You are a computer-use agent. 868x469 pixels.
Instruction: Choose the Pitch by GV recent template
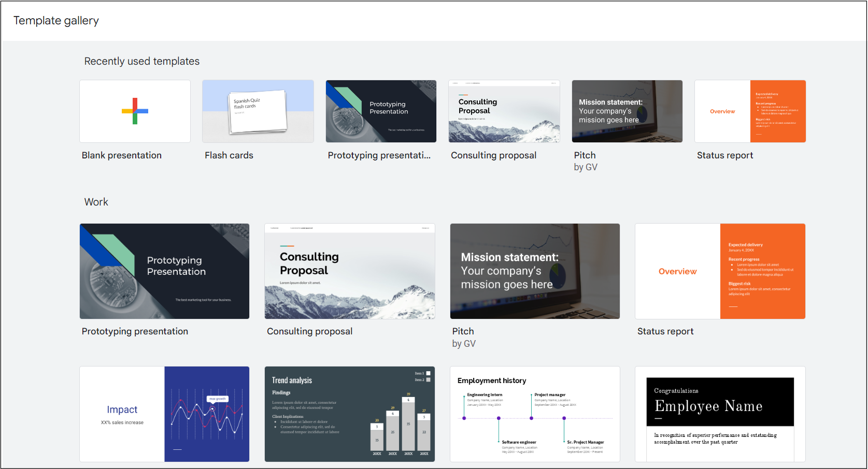click(627, 111)
